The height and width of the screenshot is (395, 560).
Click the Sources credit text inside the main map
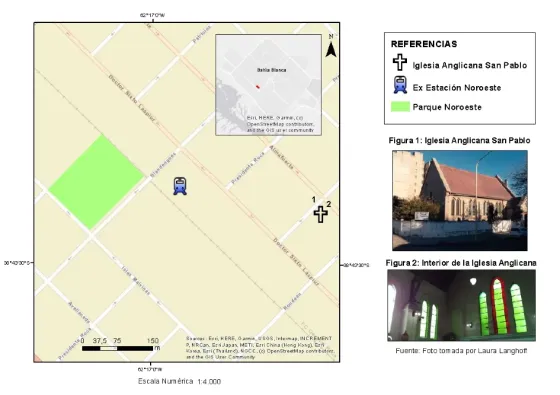[260, 348]
